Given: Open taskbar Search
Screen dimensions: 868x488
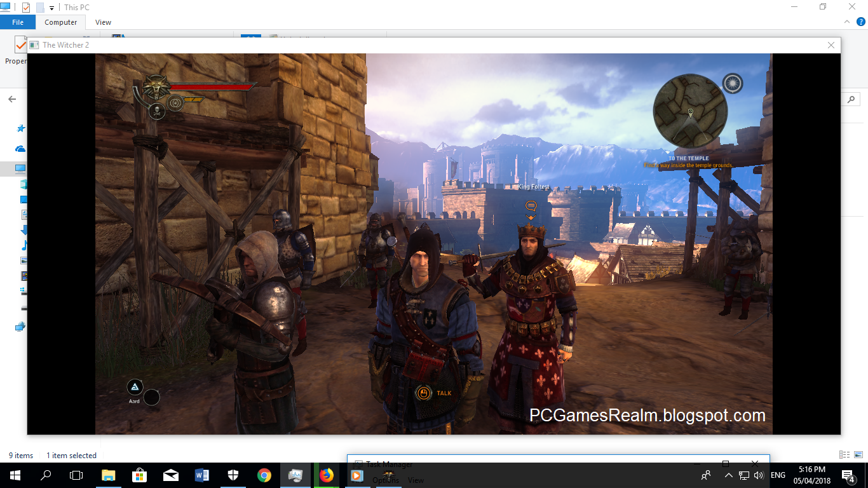Looking at the screenshot, I should (46, 475).
